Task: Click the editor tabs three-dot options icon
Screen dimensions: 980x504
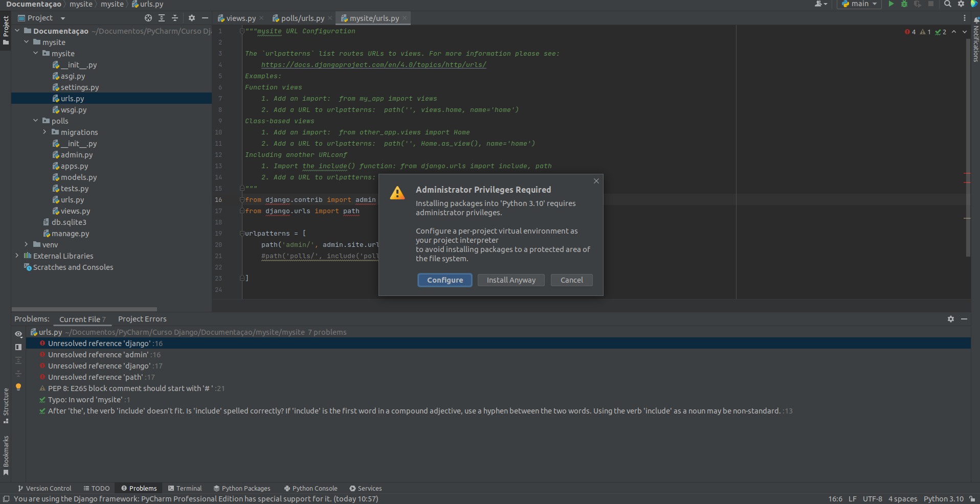Action: point(965,18)
